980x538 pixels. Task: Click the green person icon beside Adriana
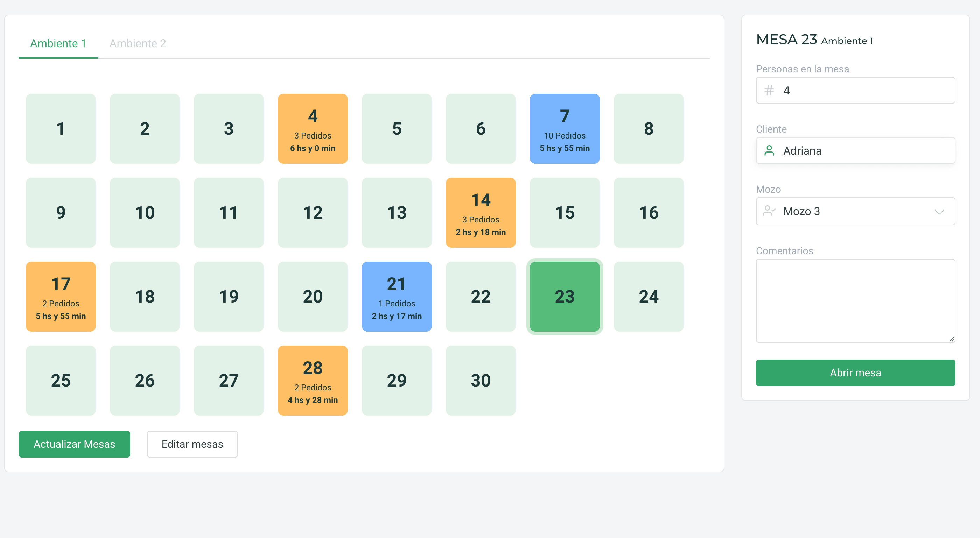[769, 150]
